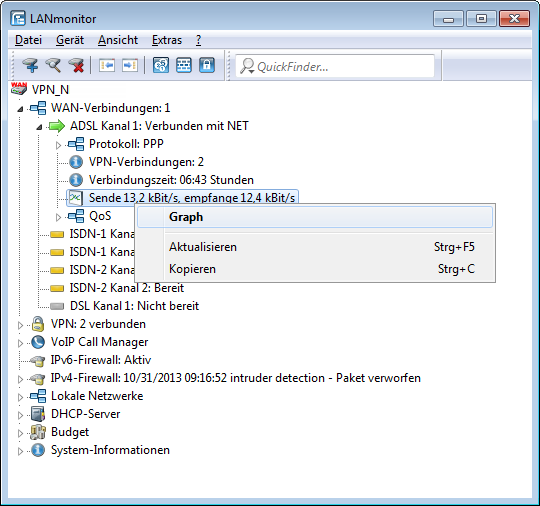Click the server icon of DHCP-Server
The width and height of the screenshot is (540, 506).
point(38,414)
